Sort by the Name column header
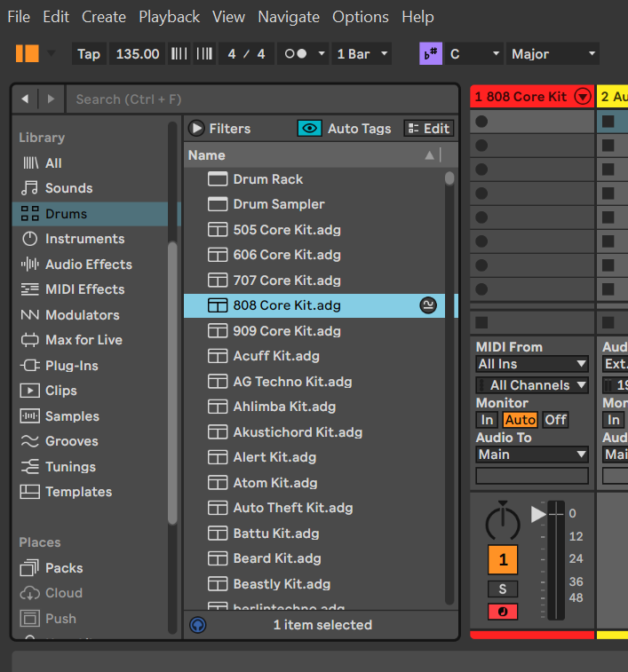Image resolution: width=628 pixels, height=672 pixels. tap(314, 155)
